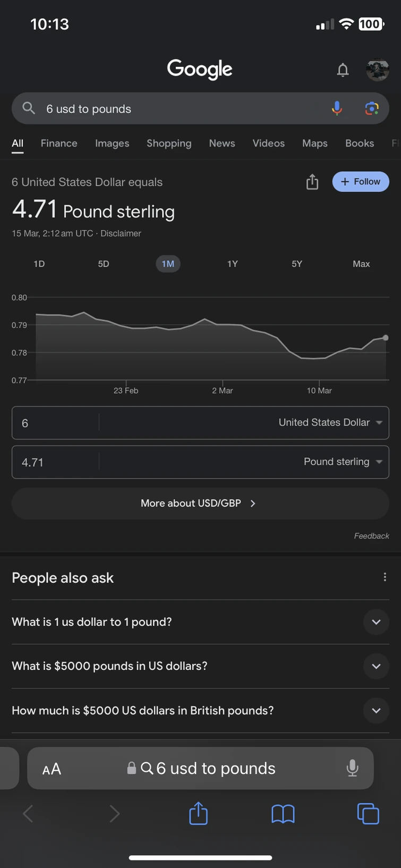Screen dimensions: 401x868
Task: Tap the Google voice search microphone
Action: point(337,108)
